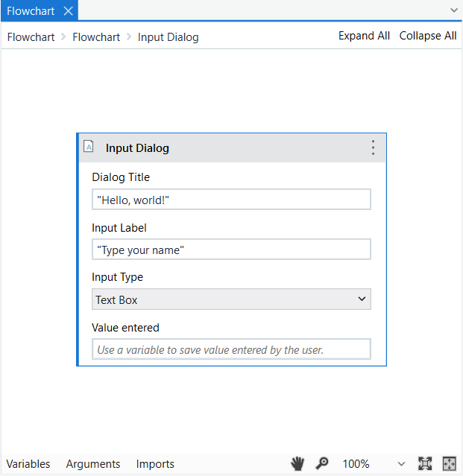Click the Fit to Screen icon

tap(425, 463)
